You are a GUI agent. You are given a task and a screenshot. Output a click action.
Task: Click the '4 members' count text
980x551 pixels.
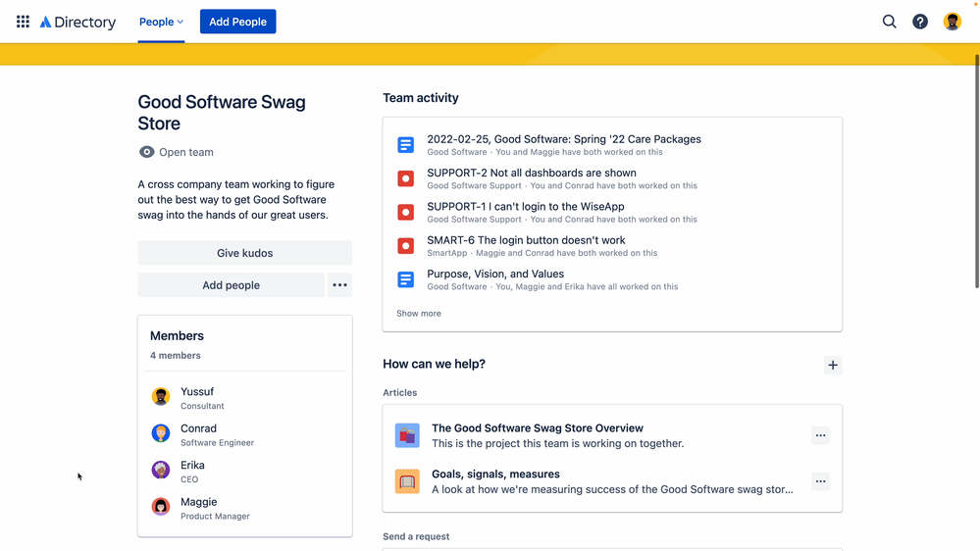175,356
